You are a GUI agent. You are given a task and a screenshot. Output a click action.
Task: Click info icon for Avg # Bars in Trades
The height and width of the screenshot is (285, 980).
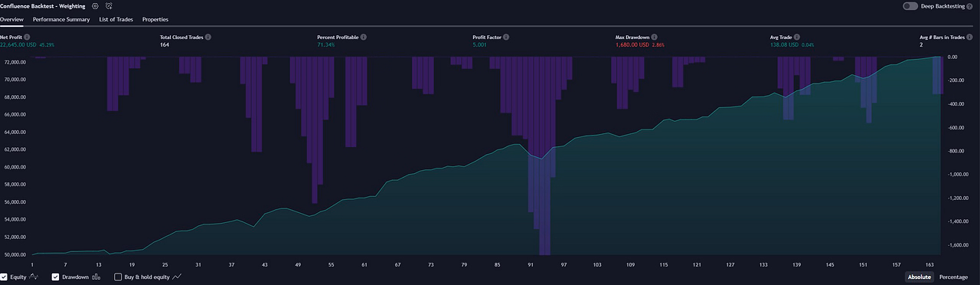pos(972,36)
